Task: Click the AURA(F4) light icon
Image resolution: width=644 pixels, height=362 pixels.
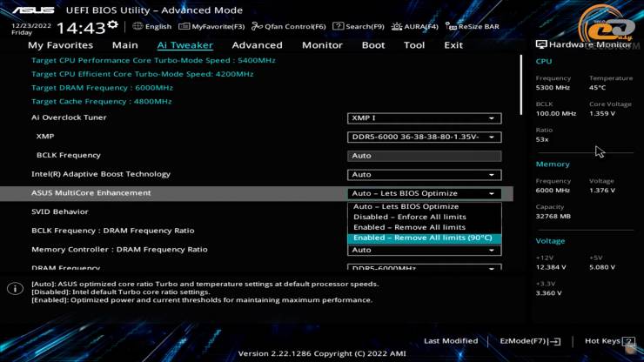Action: coord(396,26)
